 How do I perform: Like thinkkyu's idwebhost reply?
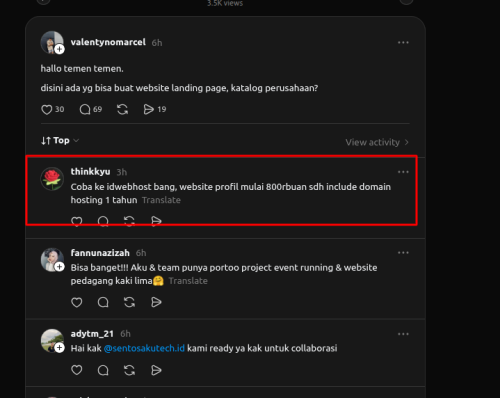[77, 221]
